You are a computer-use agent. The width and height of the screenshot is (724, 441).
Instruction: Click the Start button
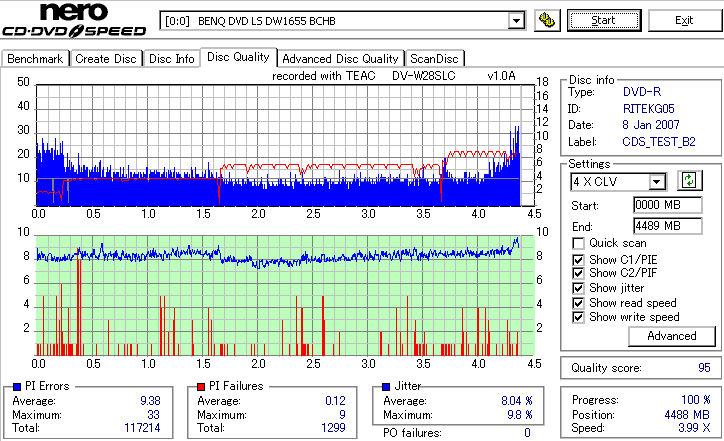coord(604,20)
